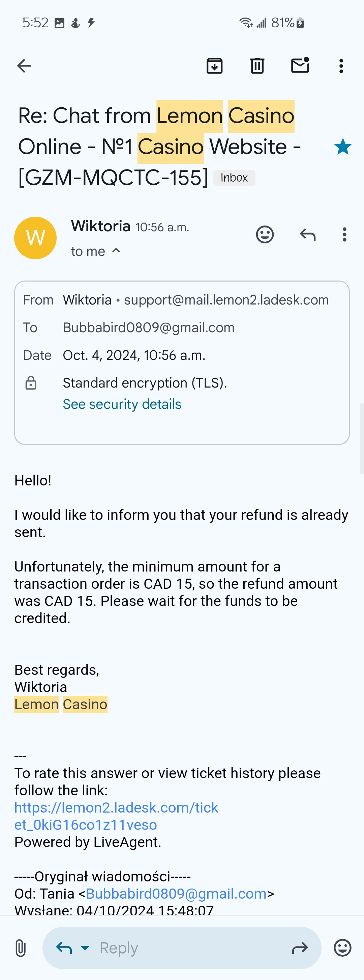The height and width of the screenshot is (980, 364).
Task: Tap Bubbabird0809@gmail.com link in quoted message
Action: [x=176, y=893]
